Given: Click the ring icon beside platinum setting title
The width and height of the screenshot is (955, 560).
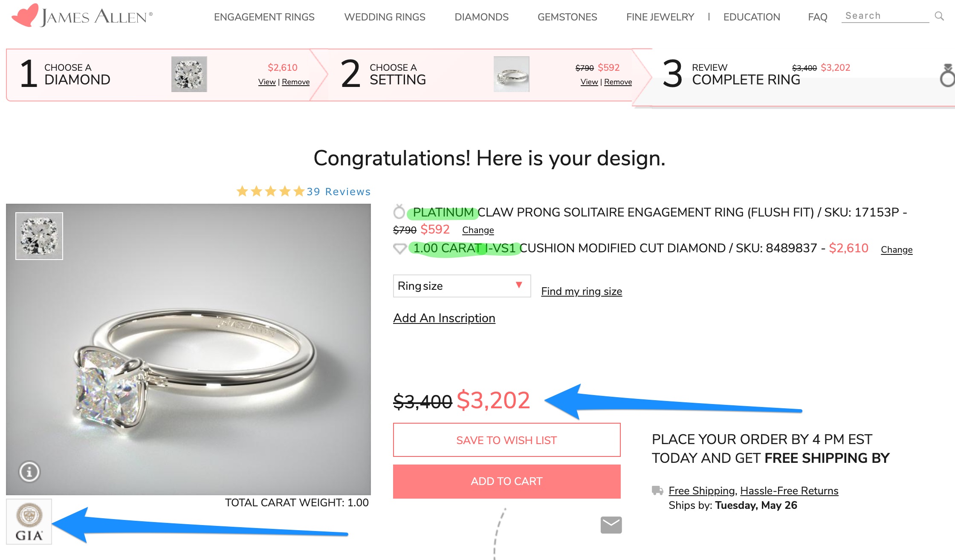Looking at the screenshot, I should [x=399, y=211].
